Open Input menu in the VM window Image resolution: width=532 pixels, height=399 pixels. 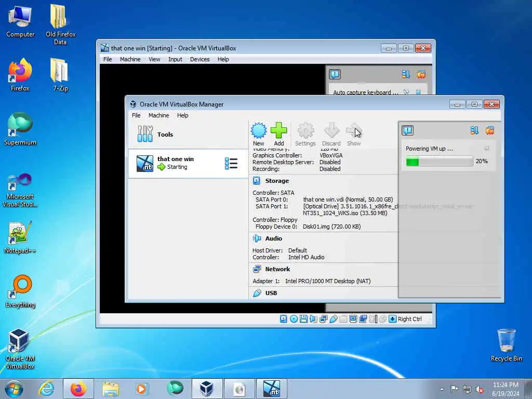(175, 59)
